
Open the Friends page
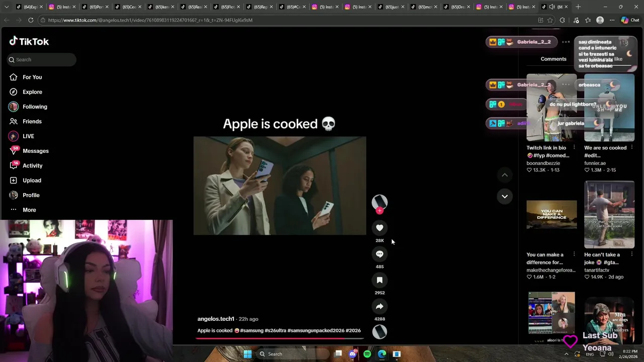tap(32, 121)
